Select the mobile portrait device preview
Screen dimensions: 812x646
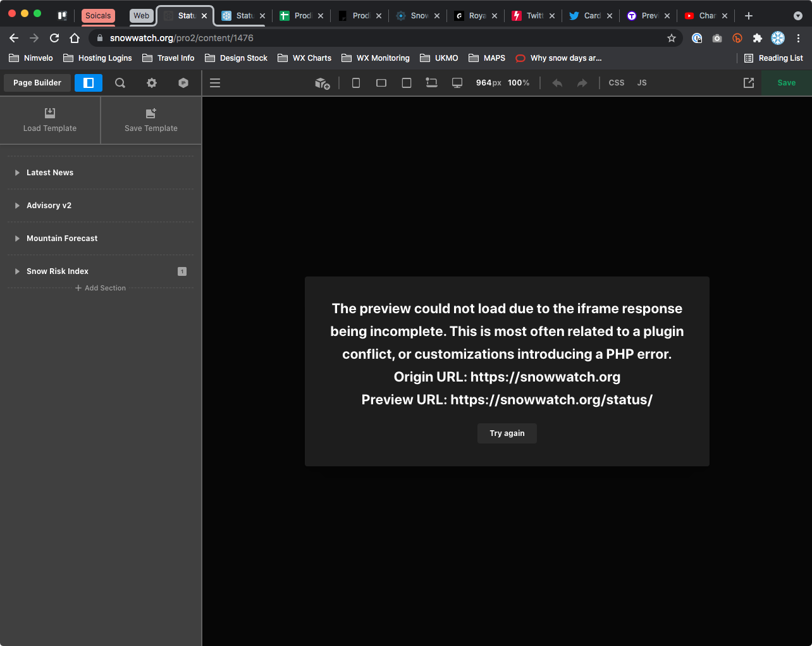point(356,83)
